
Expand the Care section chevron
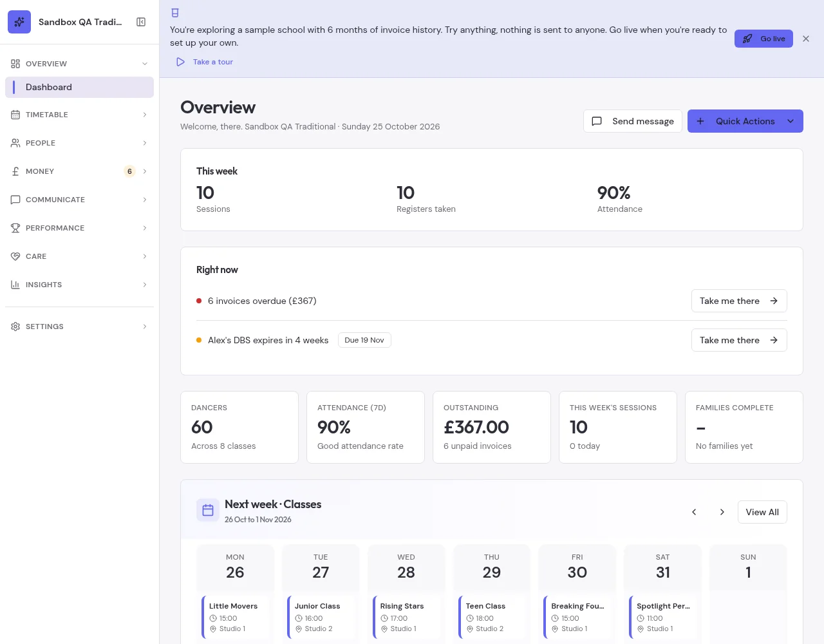coord(145,256)
